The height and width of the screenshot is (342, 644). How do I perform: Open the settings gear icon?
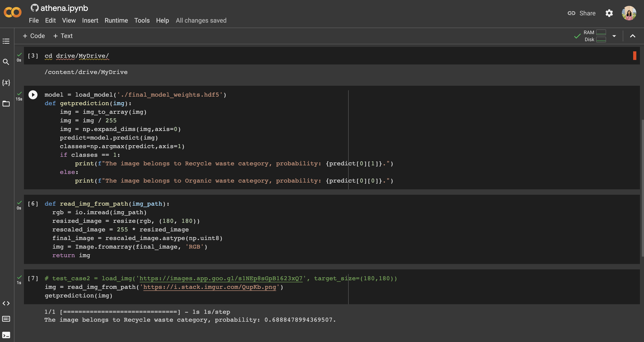tap(609, 13)
